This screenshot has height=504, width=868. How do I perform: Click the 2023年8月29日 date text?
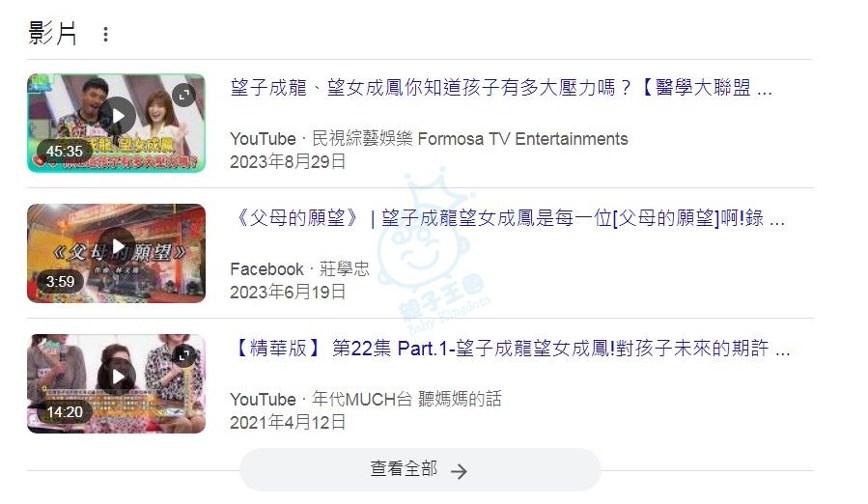pyautogui.click(x=288, y=161)
